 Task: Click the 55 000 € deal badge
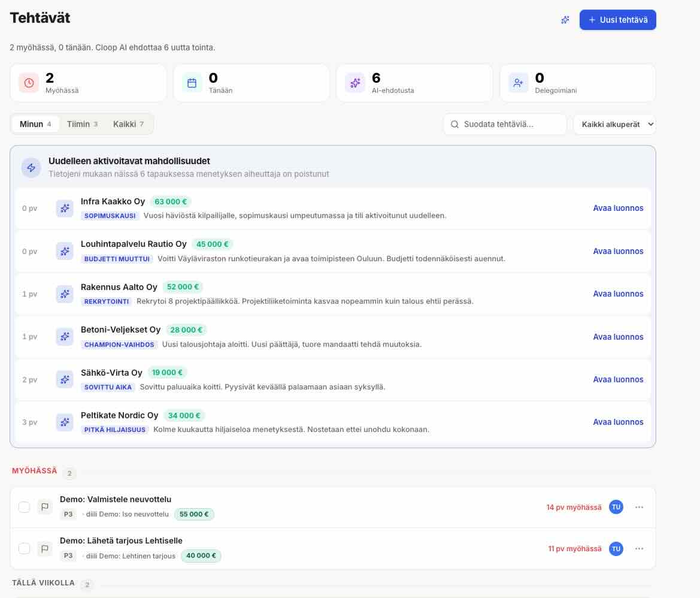[x=194, y=515]
